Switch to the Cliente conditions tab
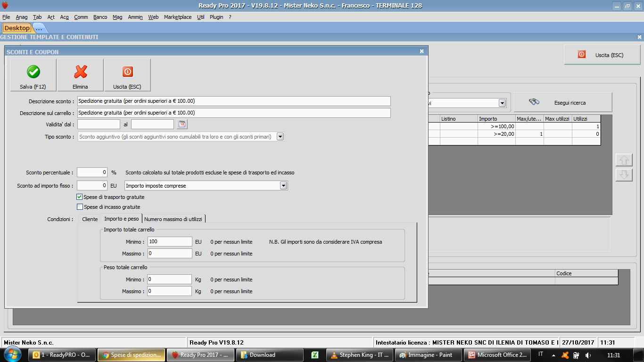The image size is (644, 362). (x=90, y=219)
